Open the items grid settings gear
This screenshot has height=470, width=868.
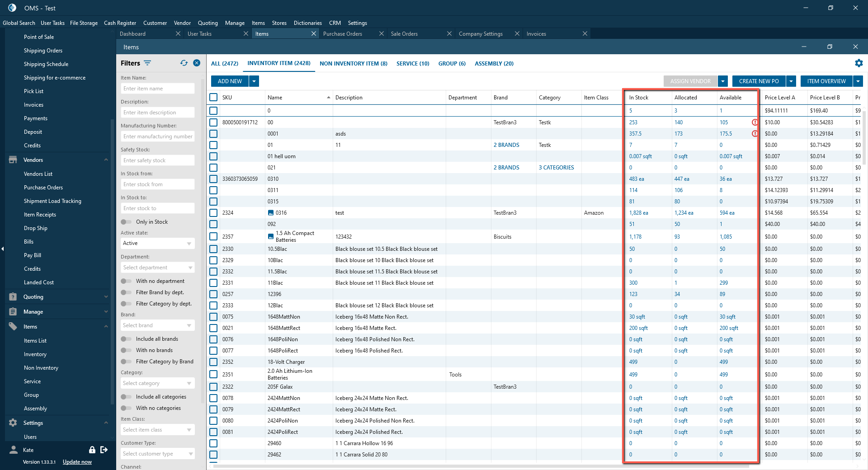pyautogui.click(x=859, y=63)
